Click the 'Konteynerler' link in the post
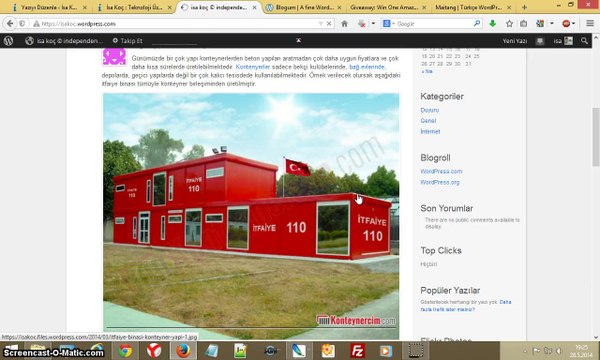 [x=253, y=67]
